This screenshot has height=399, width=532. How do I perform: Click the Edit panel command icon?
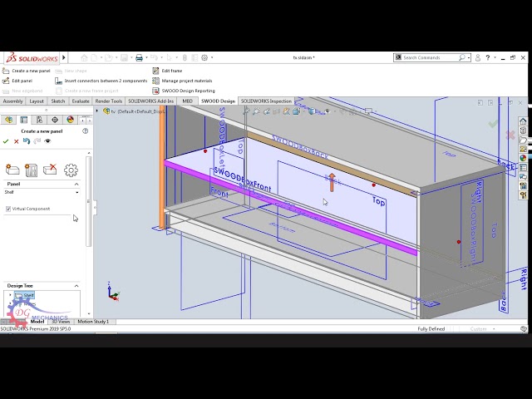click(x=6, y=81)
